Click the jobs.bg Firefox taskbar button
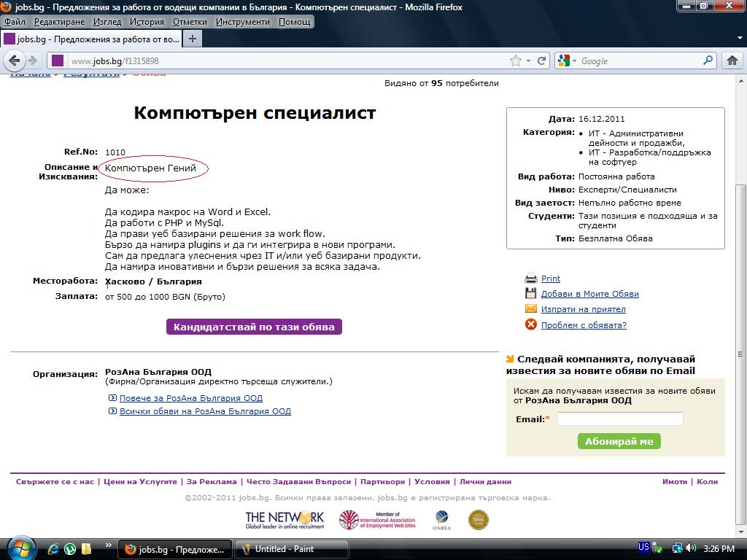 click(x=175, y=549)
